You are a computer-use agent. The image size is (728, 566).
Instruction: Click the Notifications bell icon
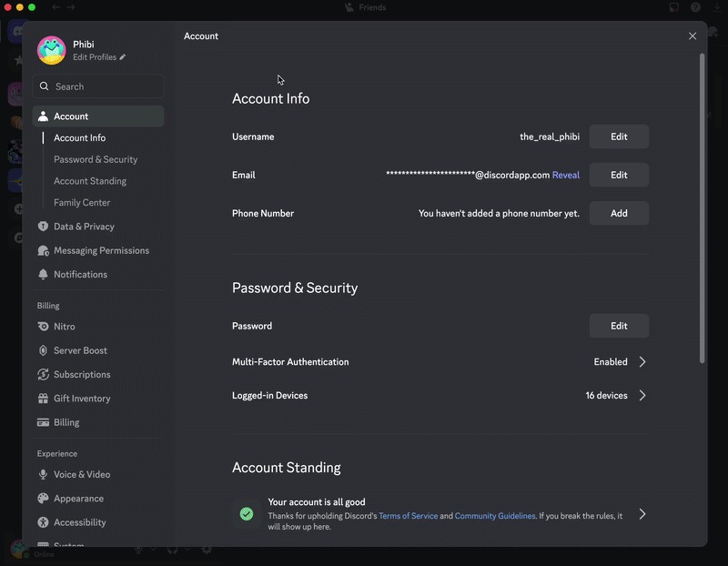[43, 275]
